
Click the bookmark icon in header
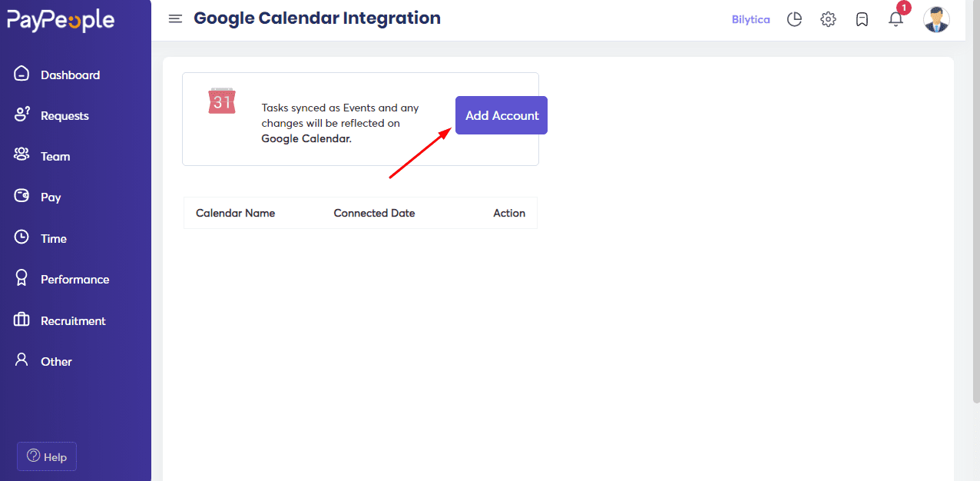pyautogui.click(x=862, y=19)
